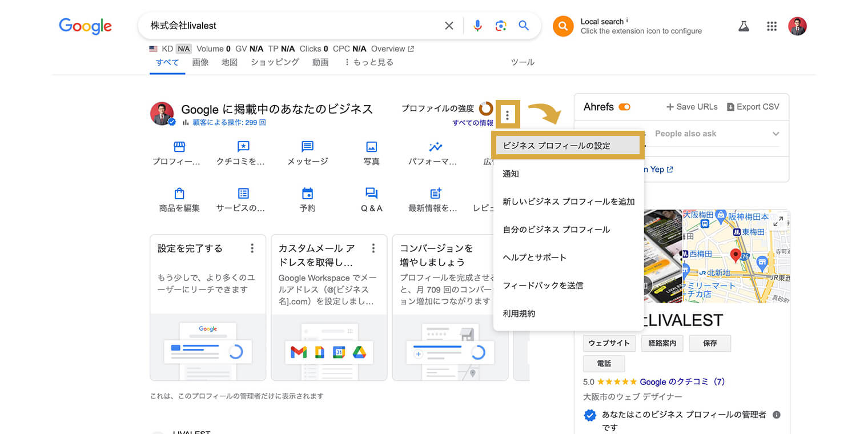This screenshot has width=868, height=434.
Task: Open Search Labs flask icon
Action: (744, 26)
